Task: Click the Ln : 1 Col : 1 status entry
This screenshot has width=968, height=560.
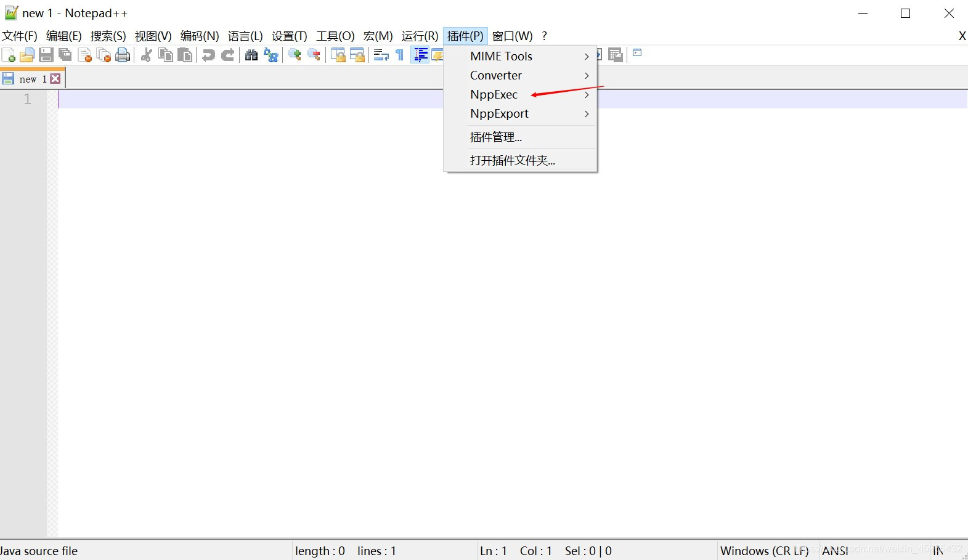Action: tap(516, 551)
